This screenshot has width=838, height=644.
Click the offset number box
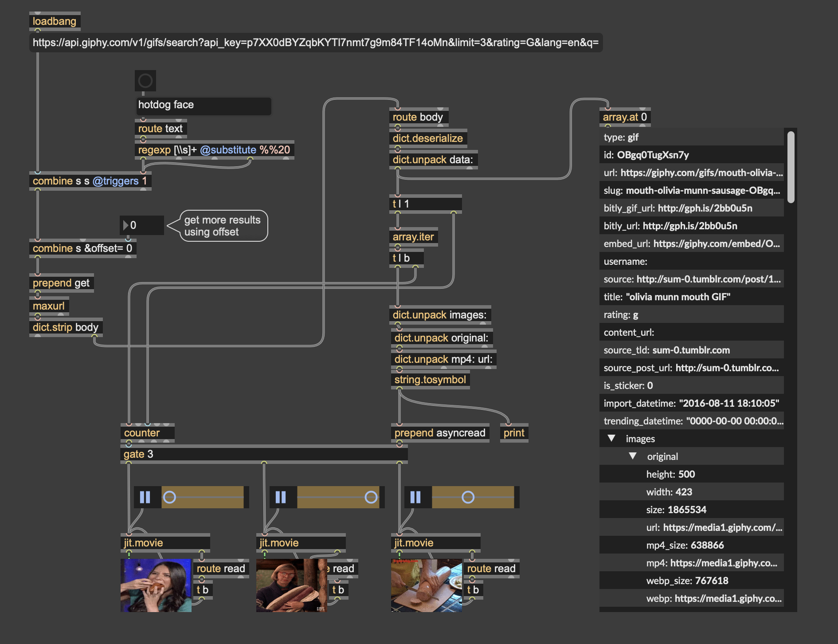(142, 225)
